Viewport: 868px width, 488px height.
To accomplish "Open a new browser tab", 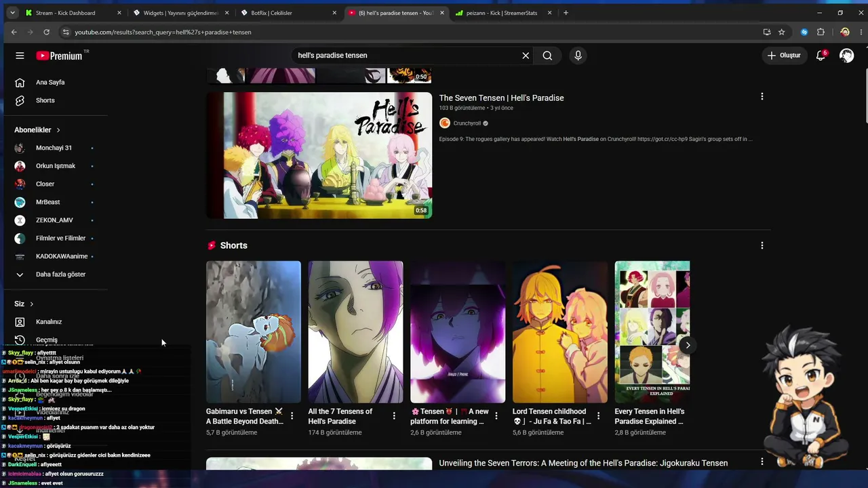I will pyautogui.click(x=566, y=13).
